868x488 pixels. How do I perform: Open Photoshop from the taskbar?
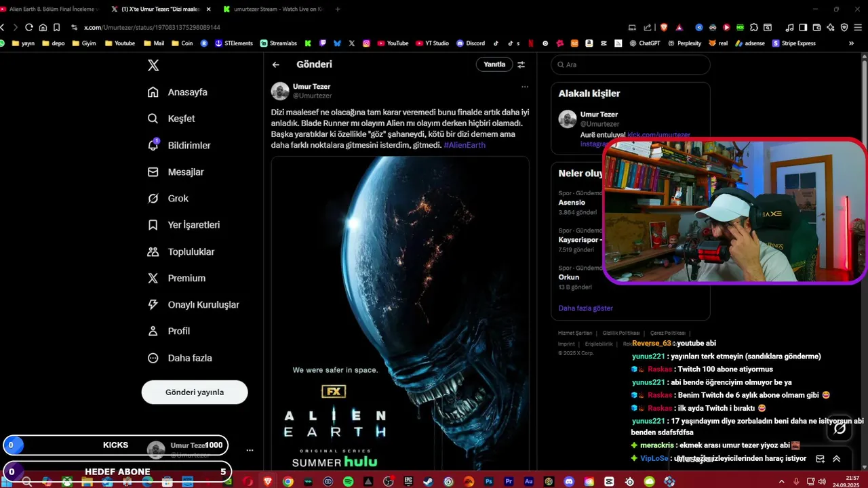click(x=488, y=481)
